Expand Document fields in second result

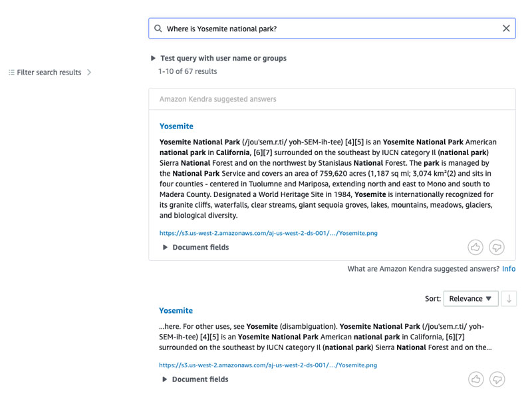point(195,379)
